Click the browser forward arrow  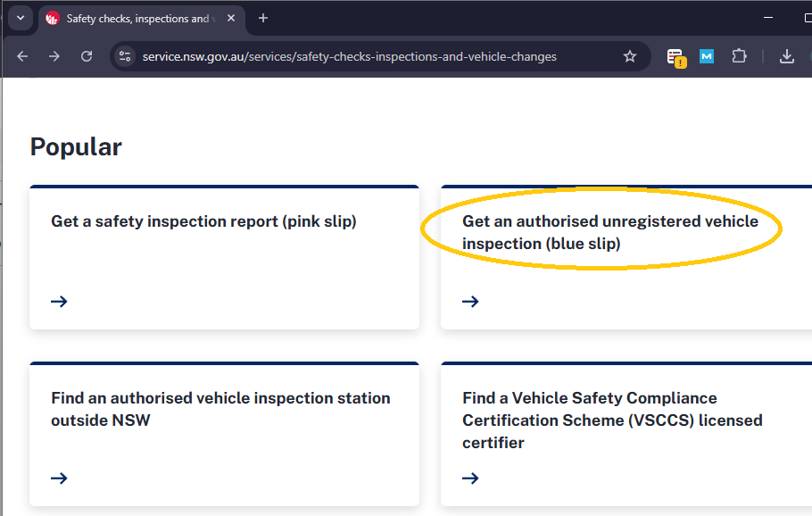[x=54, y=56]
